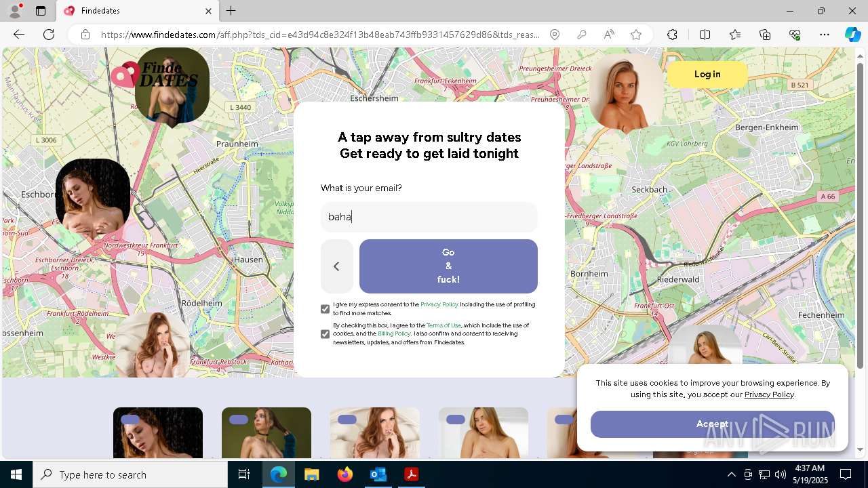Open Privacy Policy link in cookie notice

click(x=769, y=394)
